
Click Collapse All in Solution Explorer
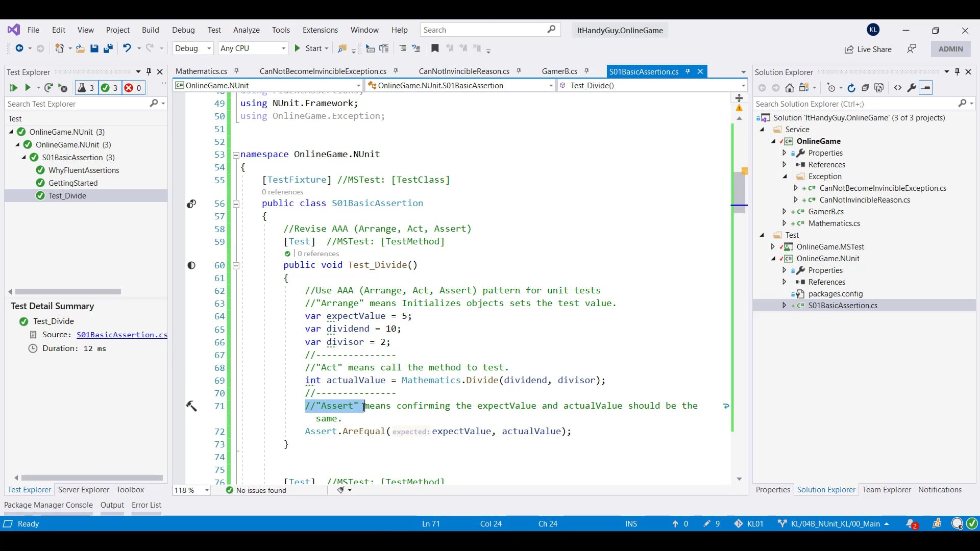[x=865, y=88]
